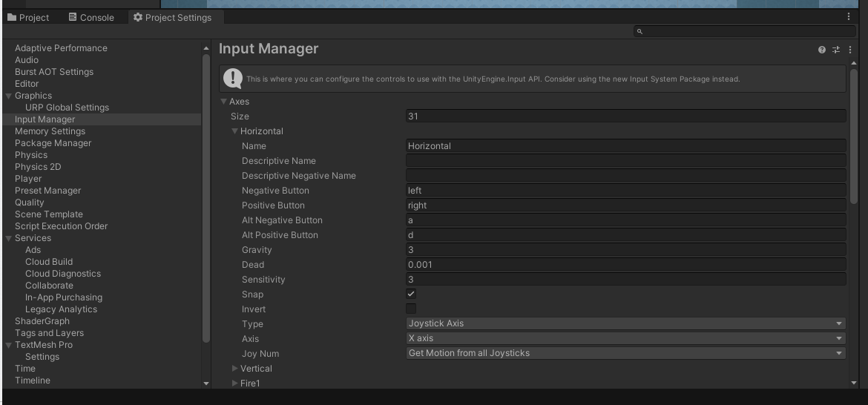The width and height of the screenshot is (868, 405).
Task: Open Script Execution Order
Action: coord(61,226)
